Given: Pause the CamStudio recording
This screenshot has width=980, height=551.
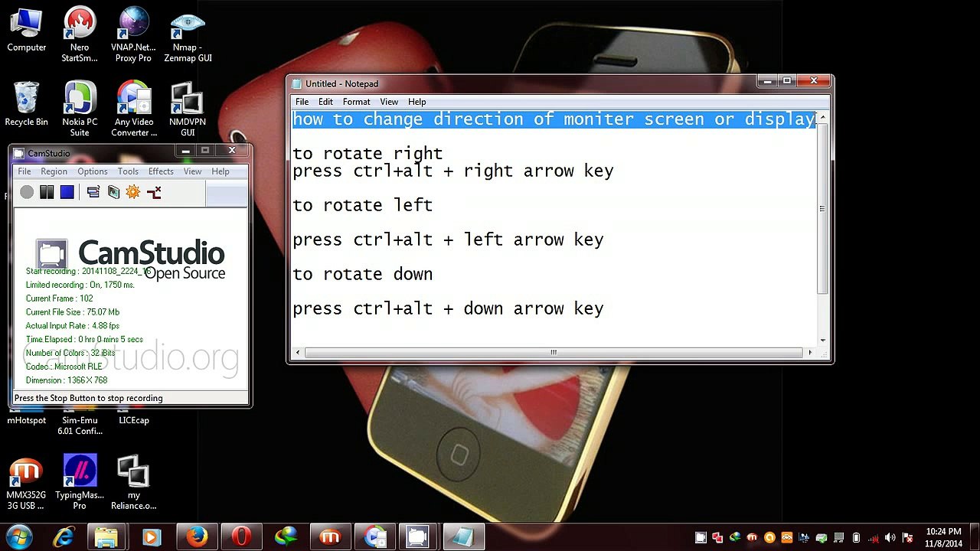Looking at the screenshot, I should 47,192.
